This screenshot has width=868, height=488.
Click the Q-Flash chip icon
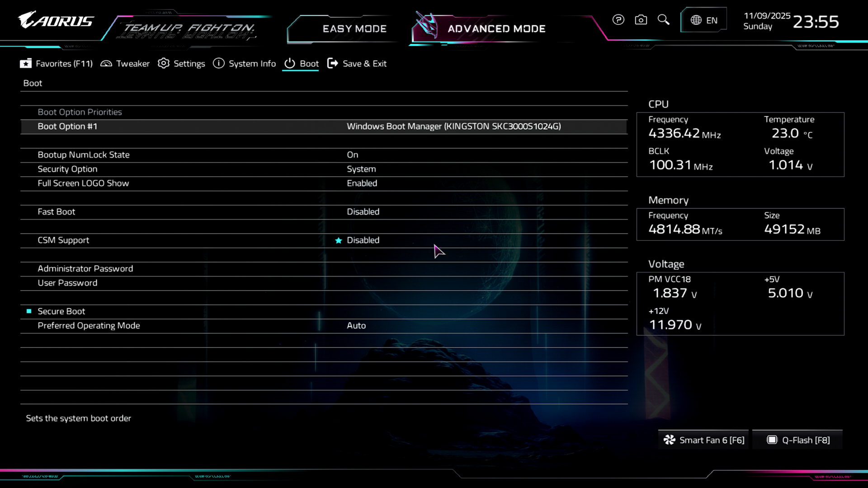772,440
